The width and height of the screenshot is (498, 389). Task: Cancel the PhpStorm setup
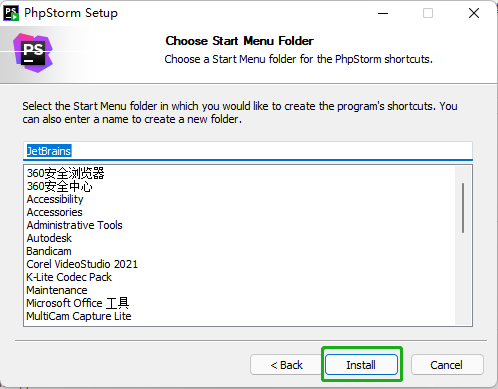(447, 365)
